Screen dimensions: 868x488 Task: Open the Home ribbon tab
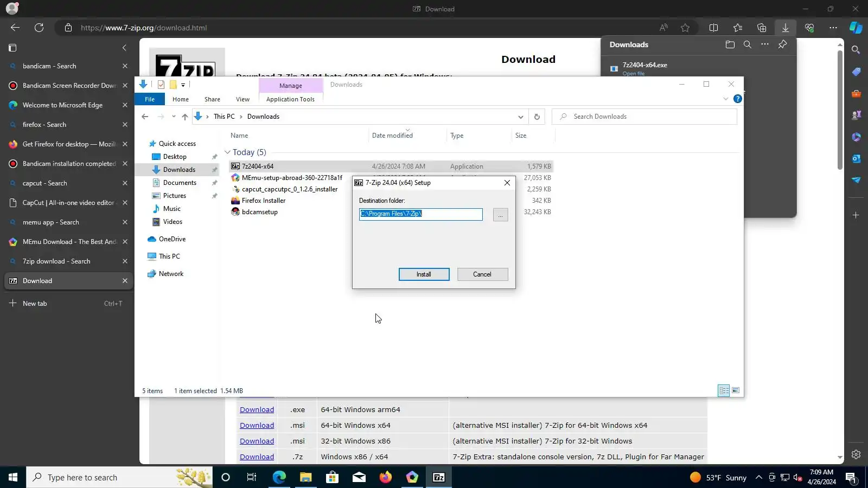coord(181,99)
